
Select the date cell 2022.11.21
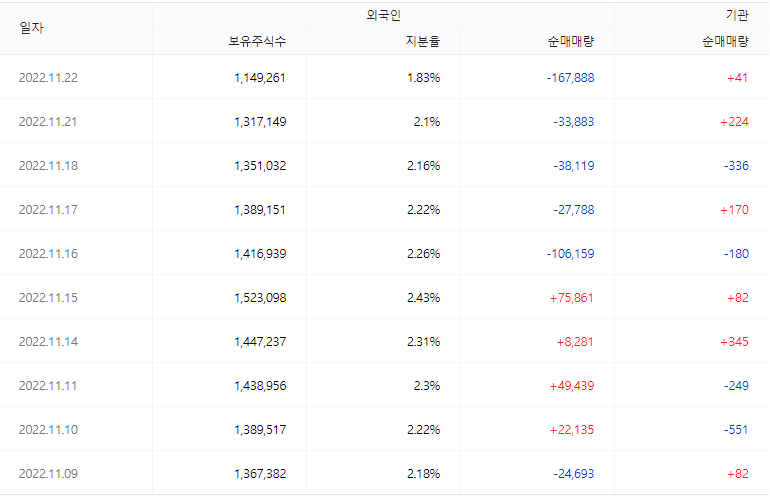point(48,122)
